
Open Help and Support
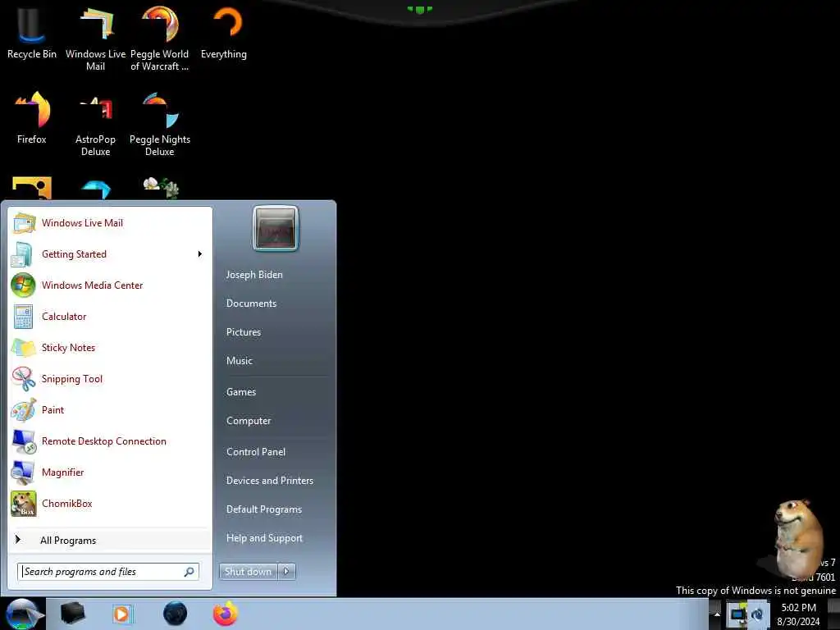click(265, 538)
